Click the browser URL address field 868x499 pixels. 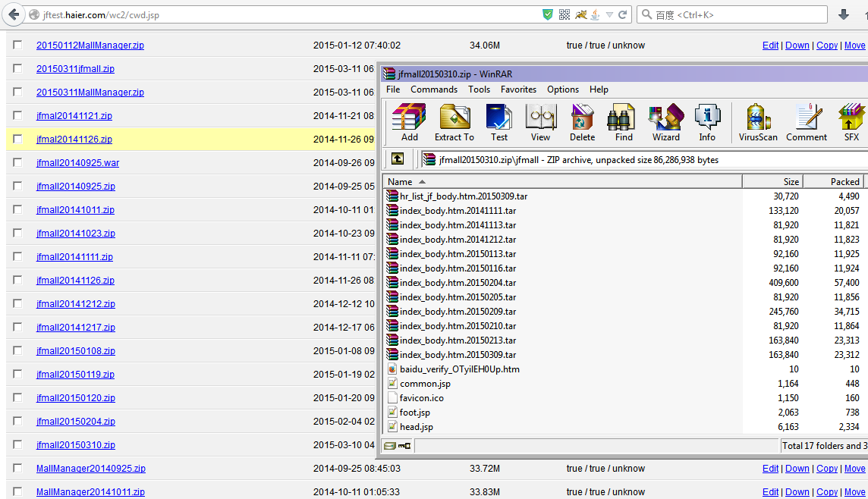288,15
